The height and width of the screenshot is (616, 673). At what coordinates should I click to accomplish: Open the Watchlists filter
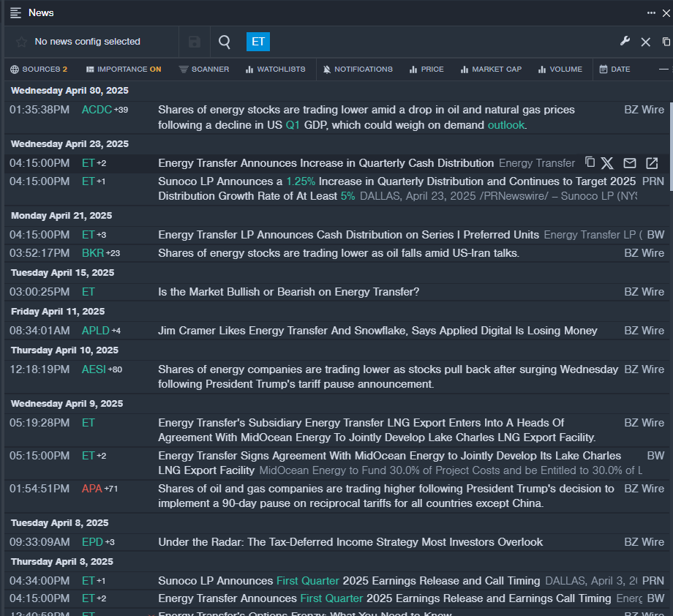point(275,69)
